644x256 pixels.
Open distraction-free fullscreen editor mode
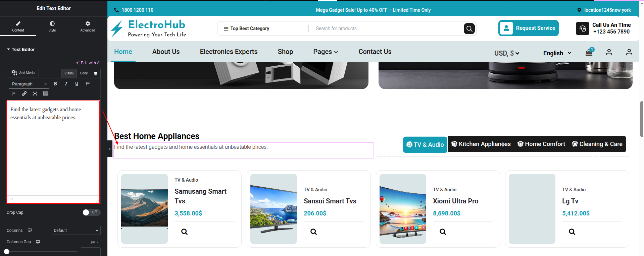coord(35,93)
